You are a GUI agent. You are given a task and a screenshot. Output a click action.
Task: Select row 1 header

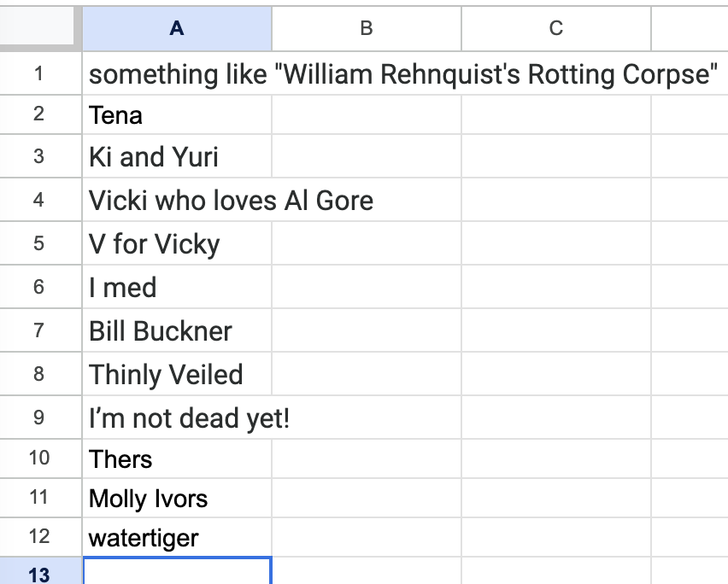point(40,74)
